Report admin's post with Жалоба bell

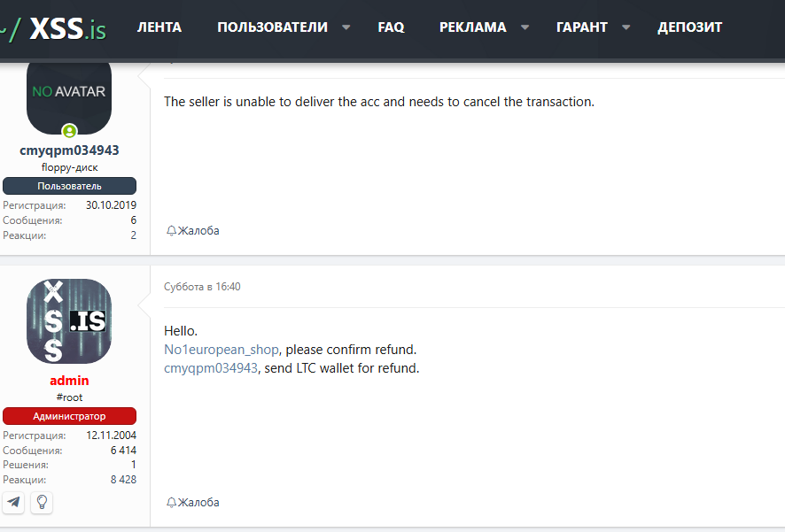pyautogui.click(x=193, y=503)
